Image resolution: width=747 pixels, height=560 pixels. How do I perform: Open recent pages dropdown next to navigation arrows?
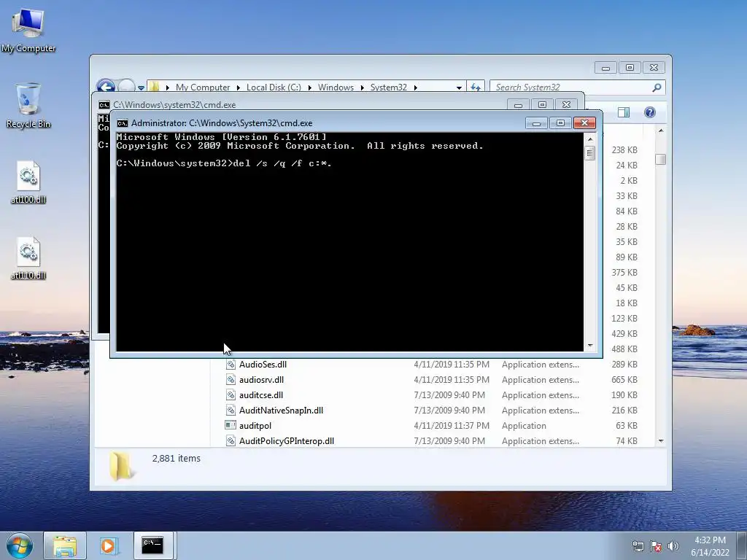point(141,87)
